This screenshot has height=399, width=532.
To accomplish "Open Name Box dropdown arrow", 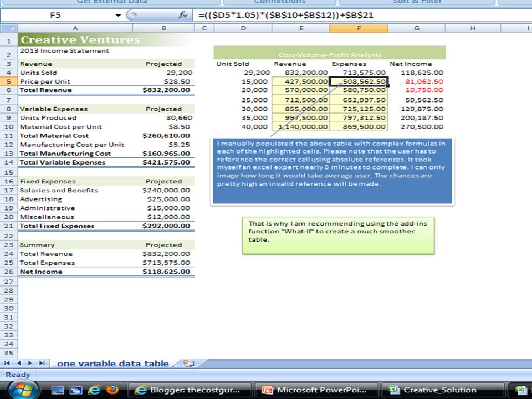I will click(x=118, y=16).
